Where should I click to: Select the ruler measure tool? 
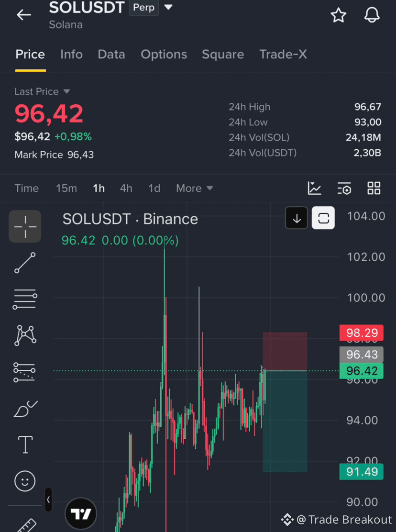(x=26, y=524)
